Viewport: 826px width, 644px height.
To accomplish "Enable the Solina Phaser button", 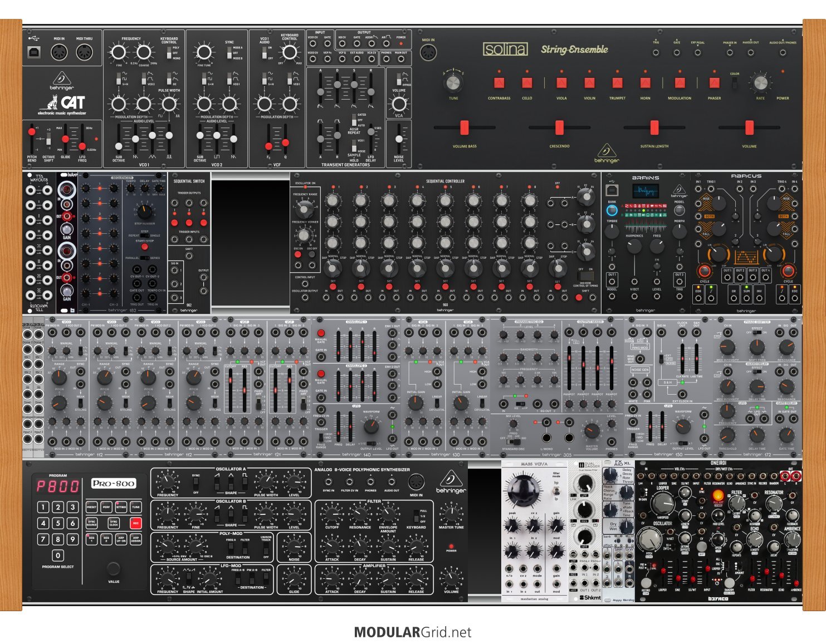I will (x=715, y=83).
